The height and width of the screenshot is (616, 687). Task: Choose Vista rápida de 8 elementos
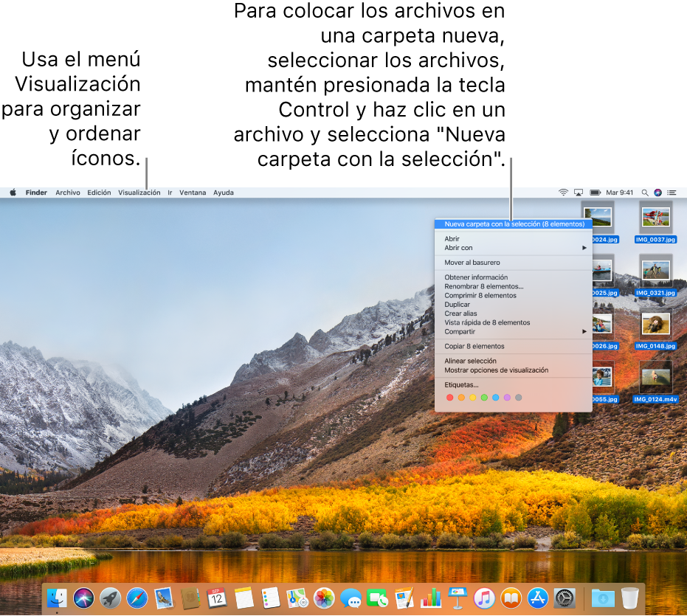[514, 322]
